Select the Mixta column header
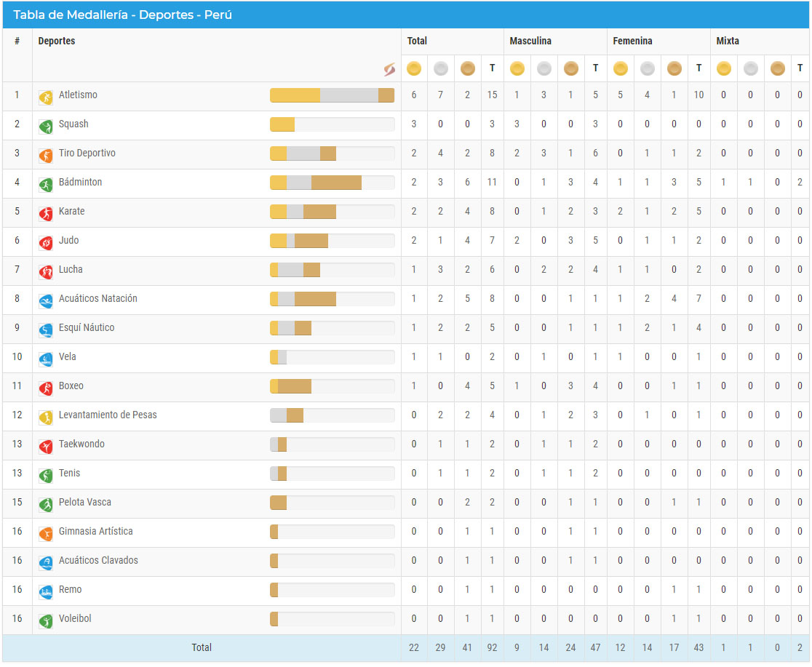Image resolution: width=812 pixels, height=667 pixels. [728, 41]
